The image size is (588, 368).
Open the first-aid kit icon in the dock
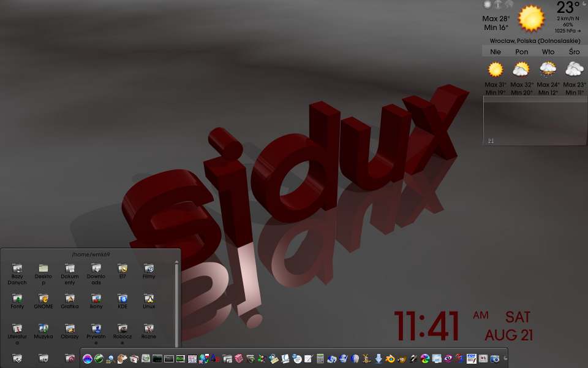click(x=134, y=359)
